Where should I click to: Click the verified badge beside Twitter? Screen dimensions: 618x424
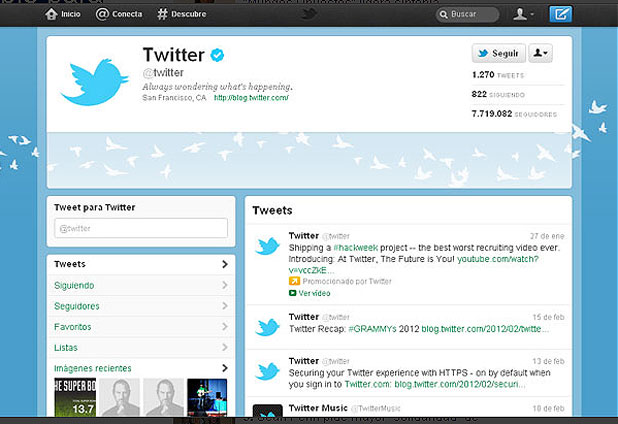[217, 55]
